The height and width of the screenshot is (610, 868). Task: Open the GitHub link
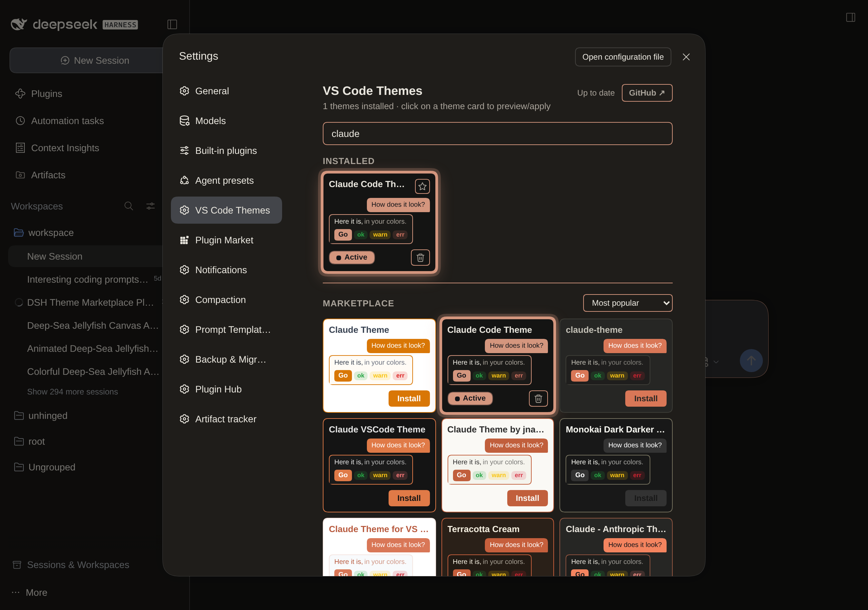click(x=647, y=93)
